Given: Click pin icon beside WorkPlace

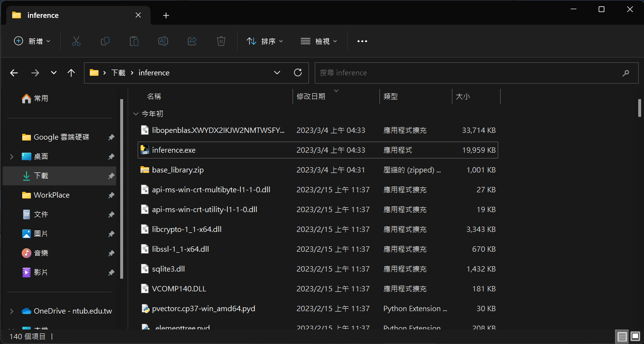Looking at the screenshot, I should pos(111,195).
